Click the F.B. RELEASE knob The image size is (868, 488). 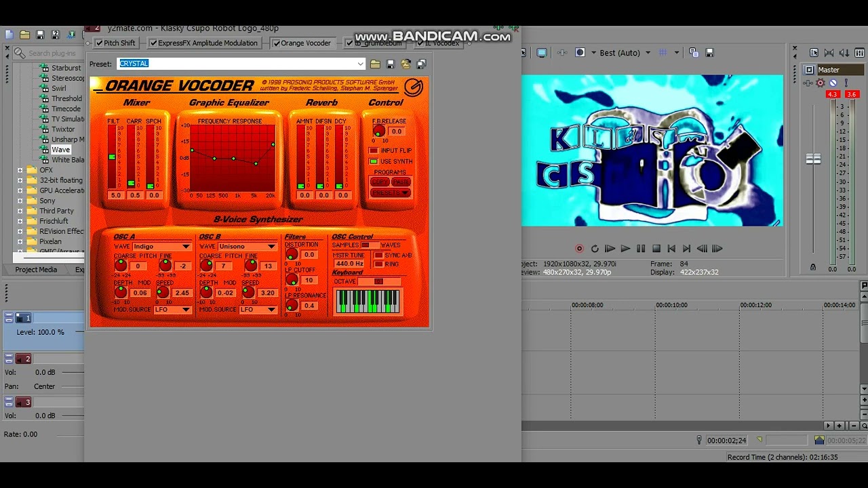[x=378, y=131]
